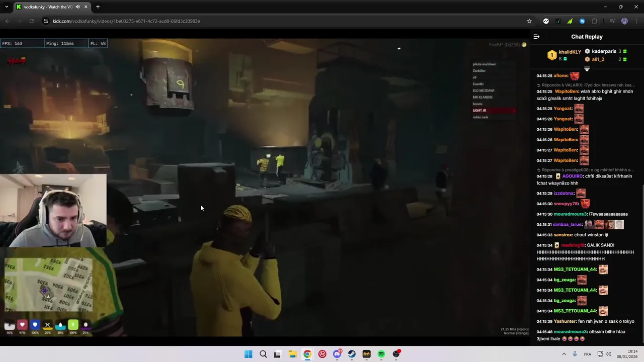The width and height of the screenshot is (644, 362).
Task: Open reply reference to prestige008
Action: point(585,170)
